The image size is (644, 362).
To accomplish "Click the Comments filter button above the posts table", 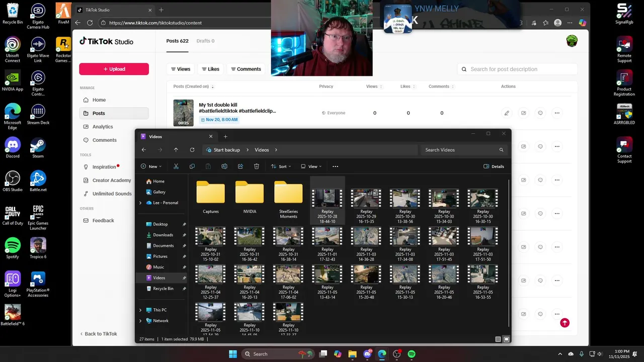I will [246, 69].
